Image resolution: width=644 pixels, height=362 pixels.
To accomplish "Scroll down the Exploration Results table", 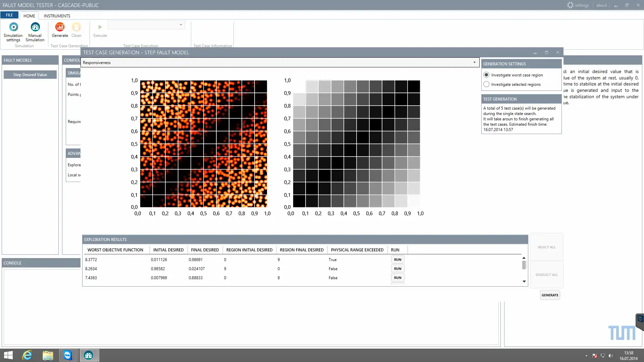I will 524,281.
